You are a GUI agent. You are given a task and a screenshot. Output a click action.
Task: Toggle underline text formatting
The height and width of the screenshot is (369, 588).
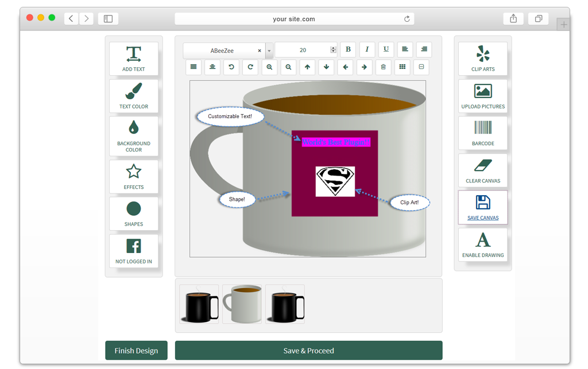(x=386, y=49)
